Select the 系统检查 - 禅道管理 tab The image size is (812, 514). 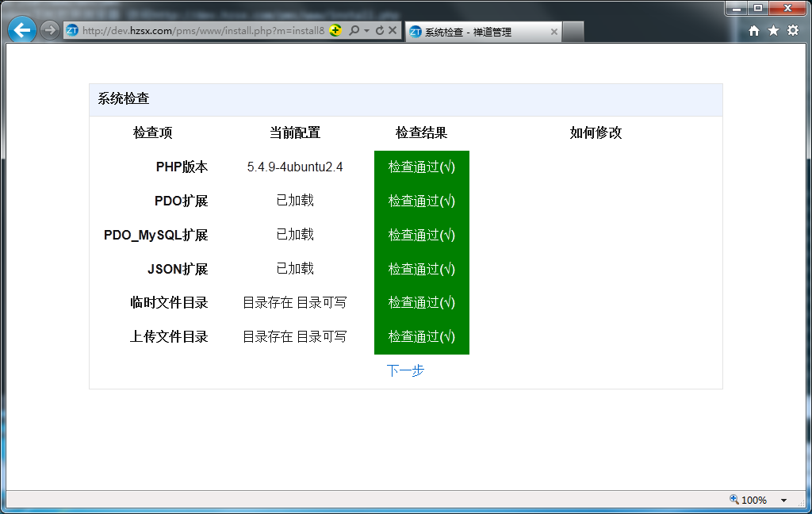(483, 32)
